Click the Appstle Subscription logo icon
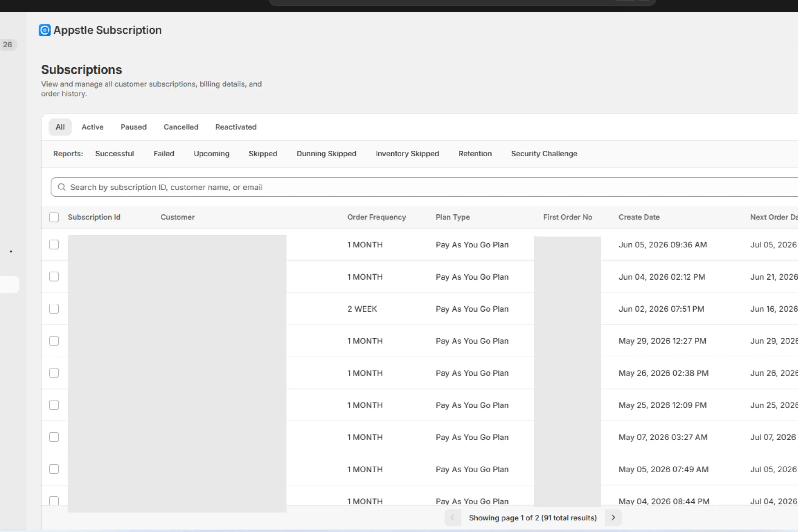The height and width of the screenshot is (532, 798). click(x=45, y=30)
